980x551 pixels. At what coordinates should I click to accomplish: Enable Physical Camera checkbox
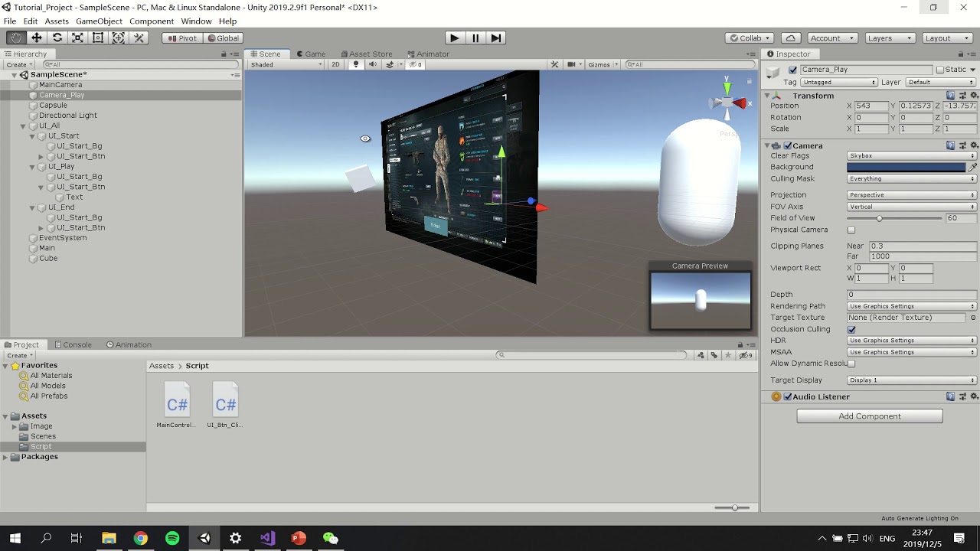coord(851,230)
